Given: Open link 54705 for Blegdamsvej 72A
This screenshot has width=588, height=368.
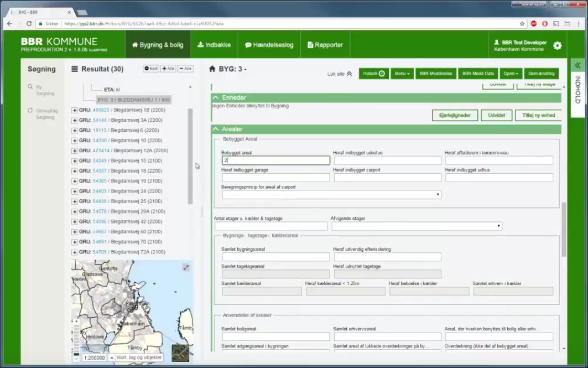Looking at the screenshot, I should (100, 252).
